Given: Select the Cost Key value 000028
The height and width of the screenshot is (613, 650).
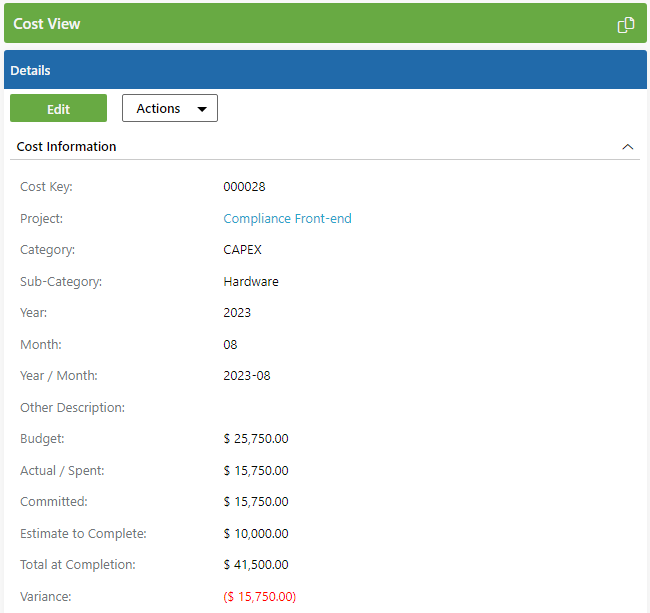Looking at the screenshot, I should click(244, 187).
